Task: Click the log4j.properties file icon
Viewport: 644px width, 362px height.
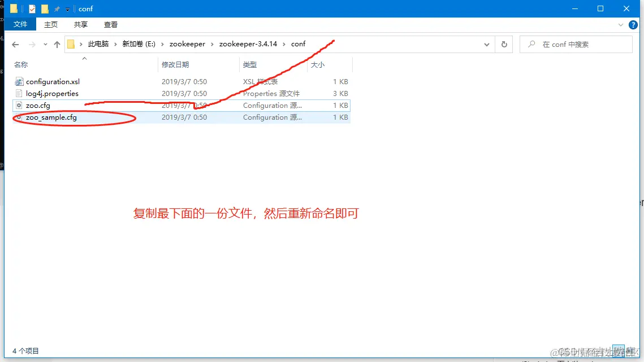Action: click(x=19, y=94)
